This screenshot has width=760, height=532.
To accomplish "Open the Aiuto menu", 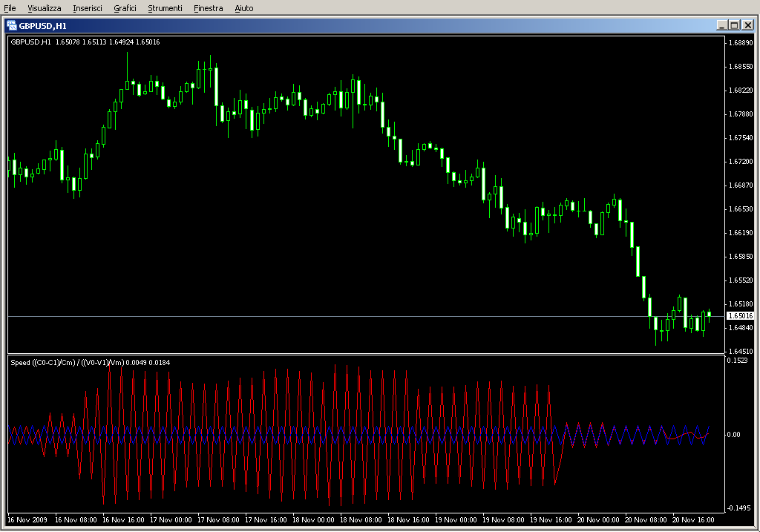I will click(x=243, y=8).
